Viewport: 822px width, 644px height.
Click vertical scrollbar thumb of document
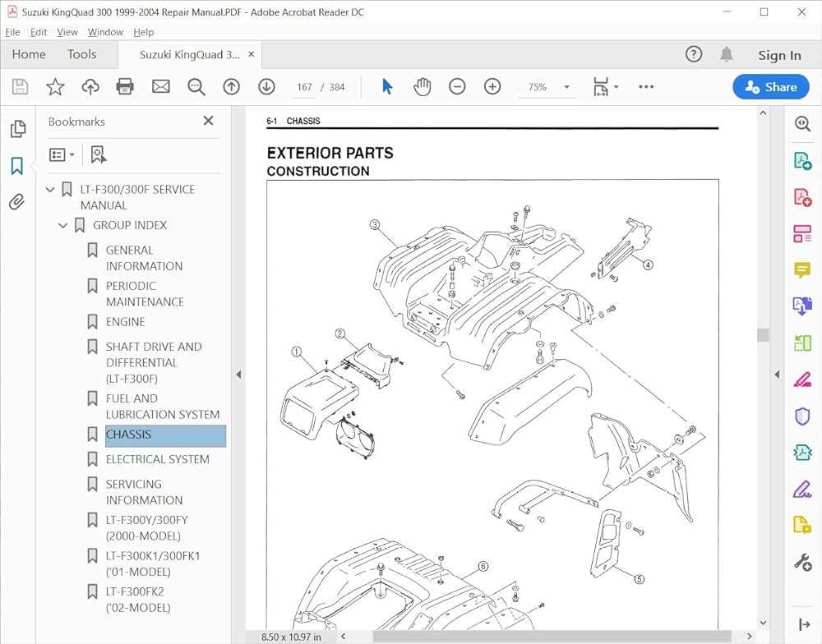click(x=764, y=335)
